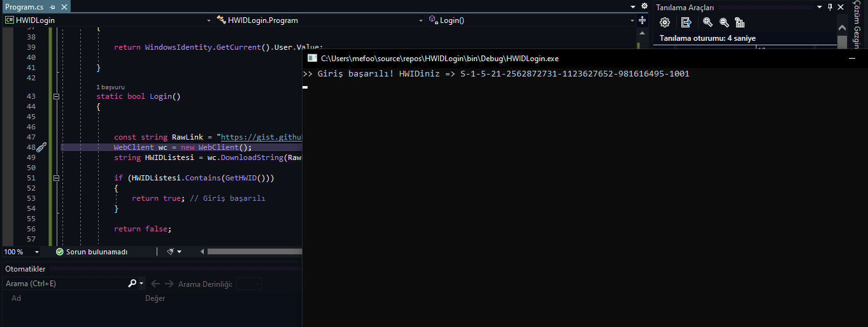Viewport: 868px width, 327px height.
Task: Open editor tab list dropdown arrow
Action: coord(634,6)
